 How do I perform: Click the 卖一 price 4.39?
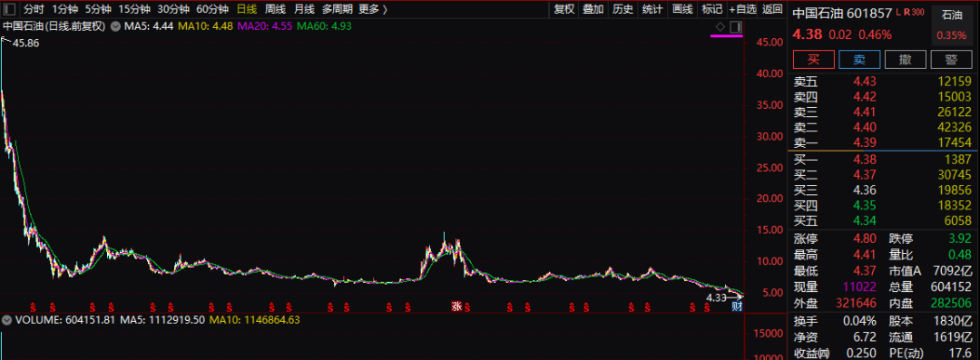[866, 143]
